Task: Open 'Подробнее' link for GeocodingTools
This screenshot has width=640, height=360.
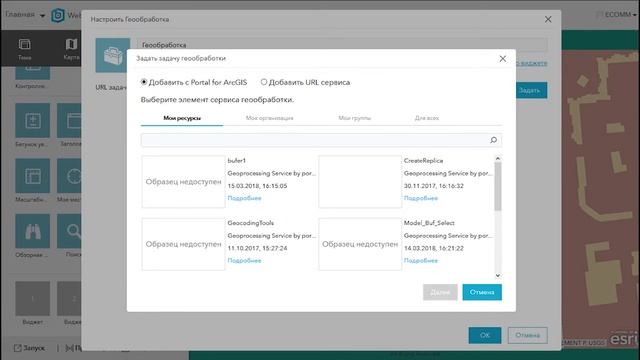Action: (244, 260)
